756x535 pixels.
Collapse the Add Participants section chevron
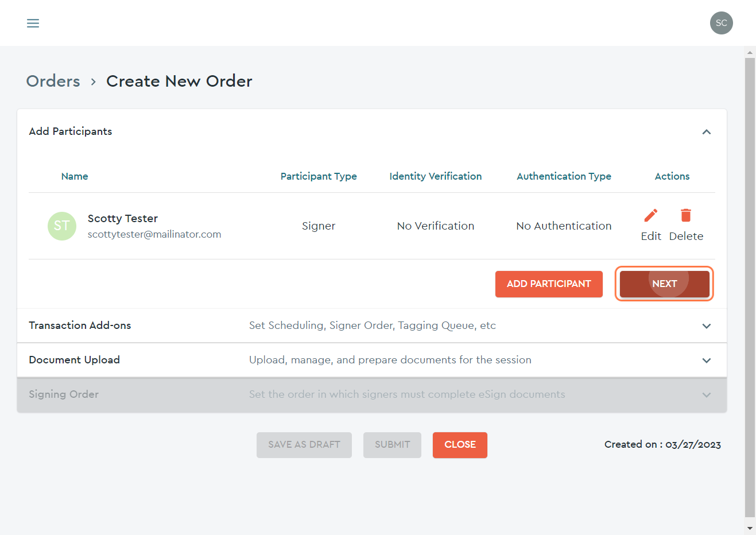[707, 132]
